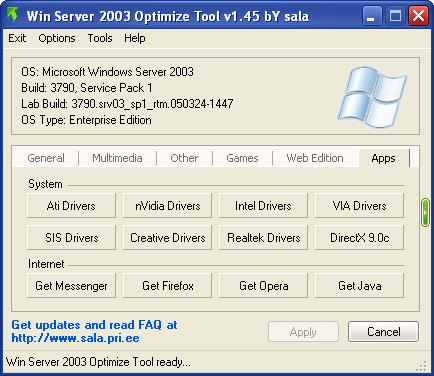
Task: Click the 'OS Type: Enterprise Edition' line
Action: (86, 120)
